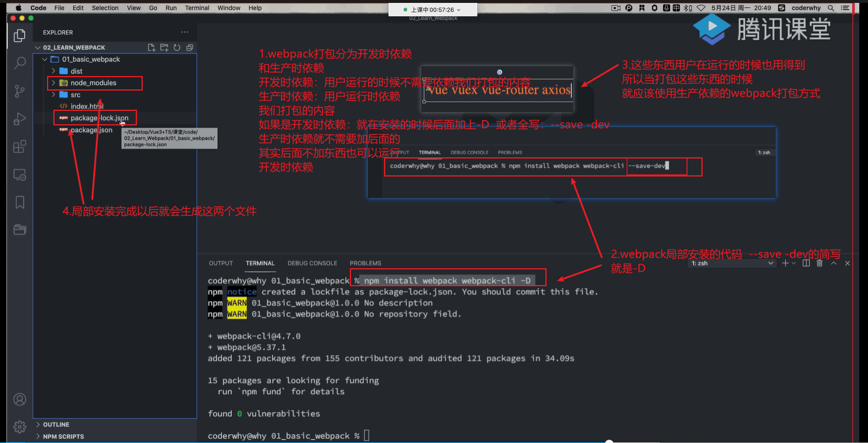
Task: Open macOS Spotlight search icon
Action: (831, 8)
